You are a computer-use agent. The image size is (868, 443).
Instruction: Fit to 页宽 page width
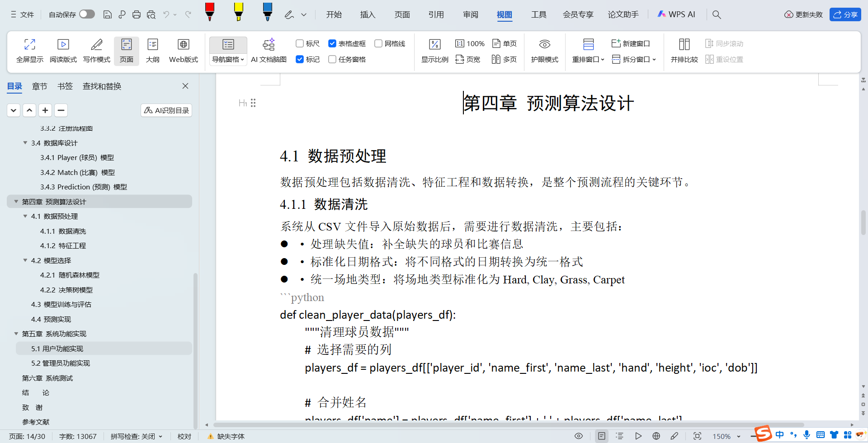click(x=468, y=59)
